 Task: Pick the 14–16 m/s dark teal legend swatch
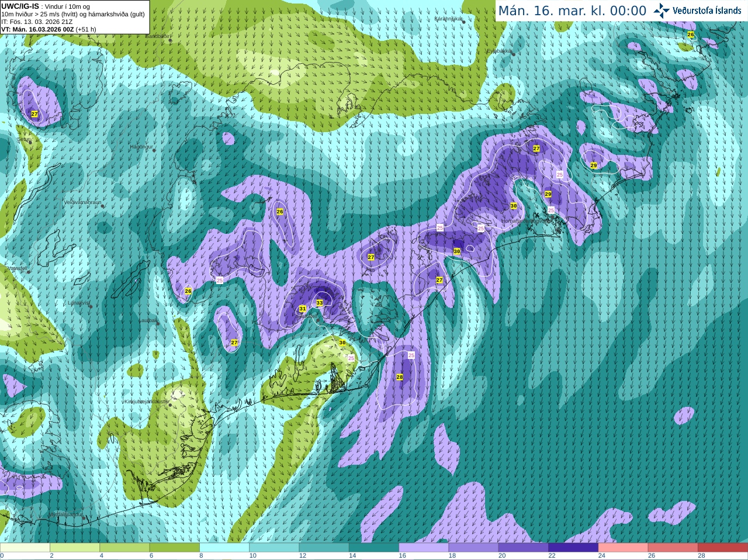(x=374, y=548)
